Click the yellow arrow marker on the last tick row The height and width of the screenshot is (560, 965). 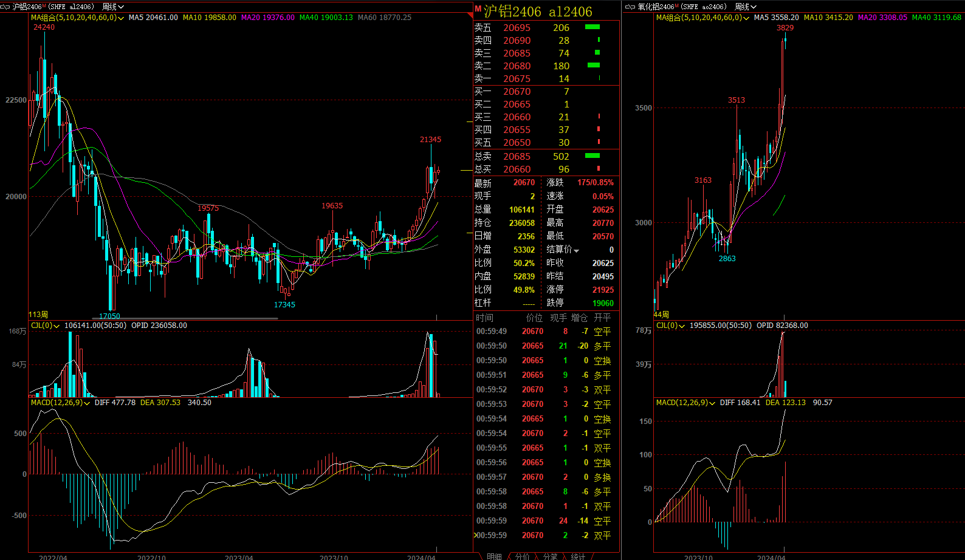coord(475,535)
